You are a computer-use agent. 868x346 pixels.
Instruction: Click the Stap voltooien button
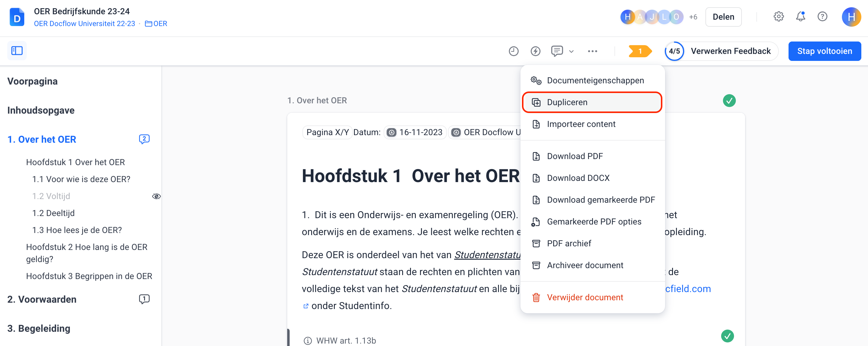(x=824, y=51)
